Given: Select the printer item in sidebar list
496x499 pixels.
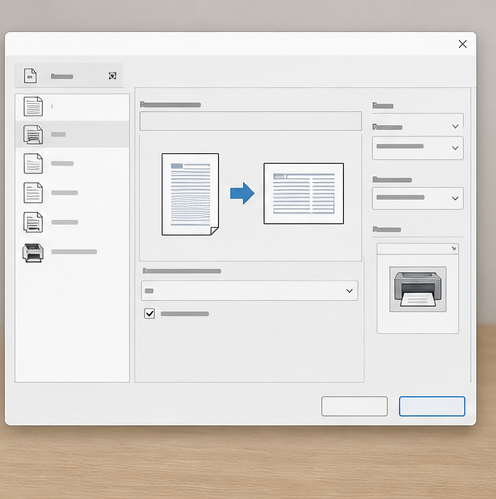Looking at the screenshot, I should pos(72,252).
